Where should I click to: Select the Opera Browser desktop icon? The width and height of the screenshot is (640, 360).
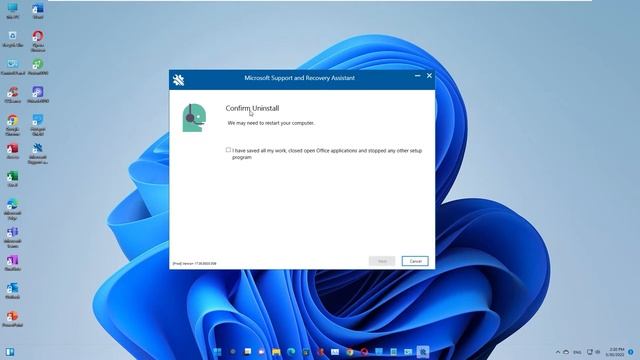38,41
